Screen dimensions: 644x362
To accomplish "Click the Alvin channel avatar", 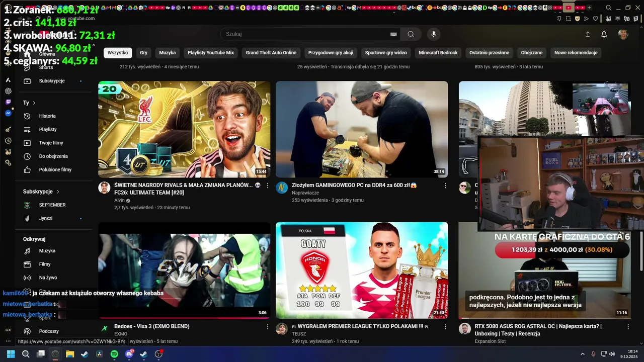I will (104, 188).
